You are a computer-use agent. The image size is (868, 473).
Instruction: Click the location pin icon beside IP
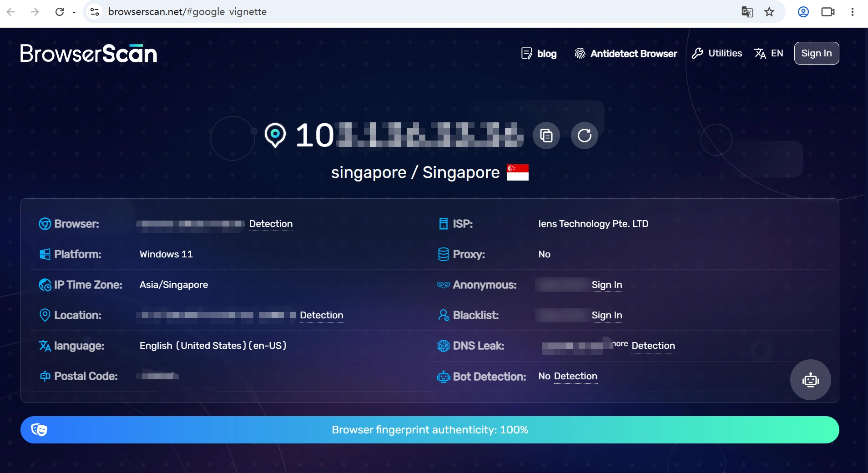pyautogui.click(x=275, y=136)
